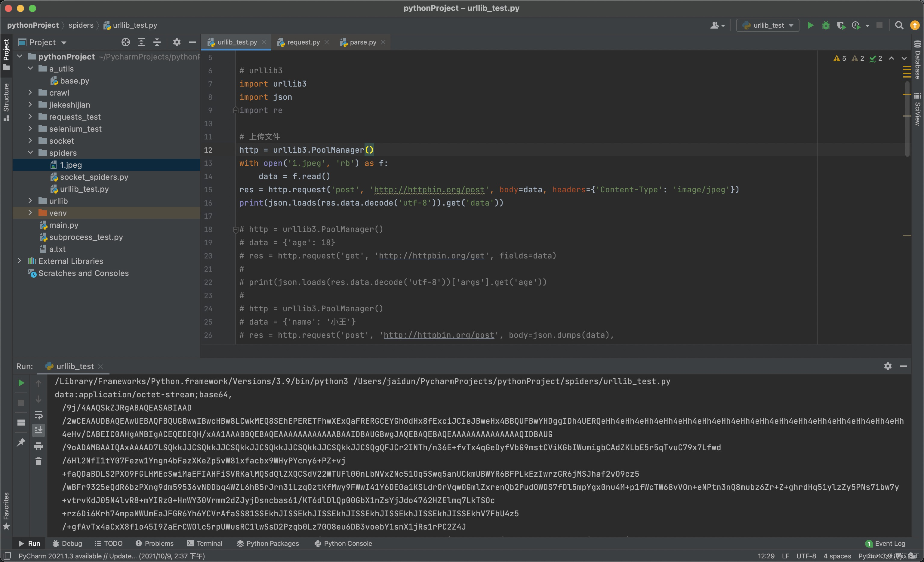Toggle soft-wrap in the Run console
Image resolution: width=924 pixels, height=562 pixels.
click(38, 415)
